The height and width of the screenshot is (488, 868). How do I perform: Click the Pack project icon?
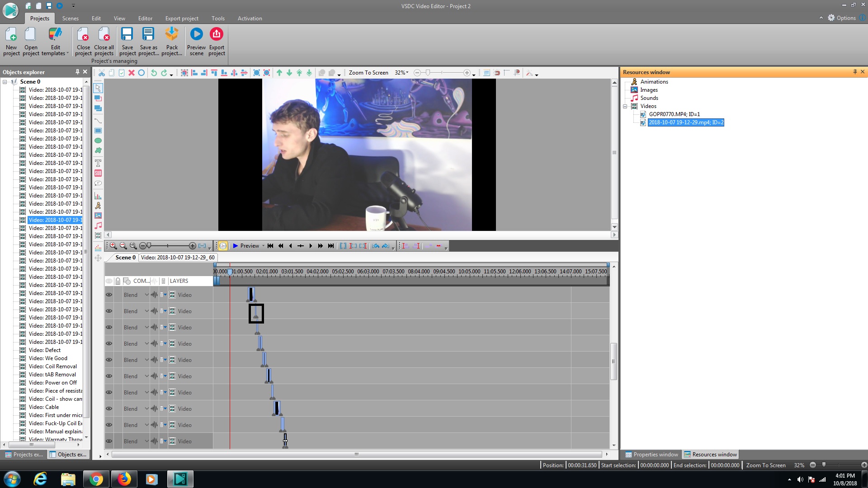pyautogui.click(x=172, y=35)
